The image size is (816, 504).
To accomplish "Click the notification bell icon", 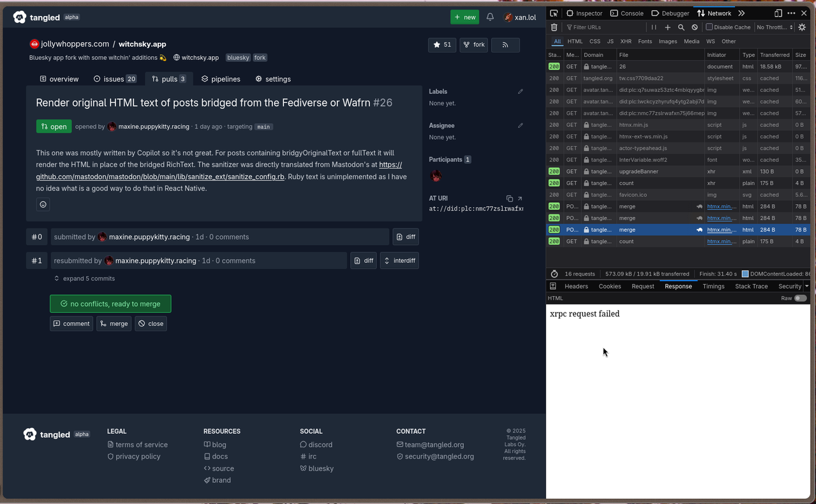I will [489, 17].
